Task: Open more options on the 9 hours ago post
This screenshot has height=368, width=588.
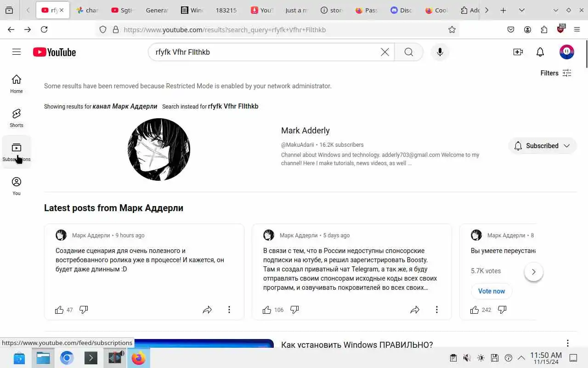Action: pos(229,310)
